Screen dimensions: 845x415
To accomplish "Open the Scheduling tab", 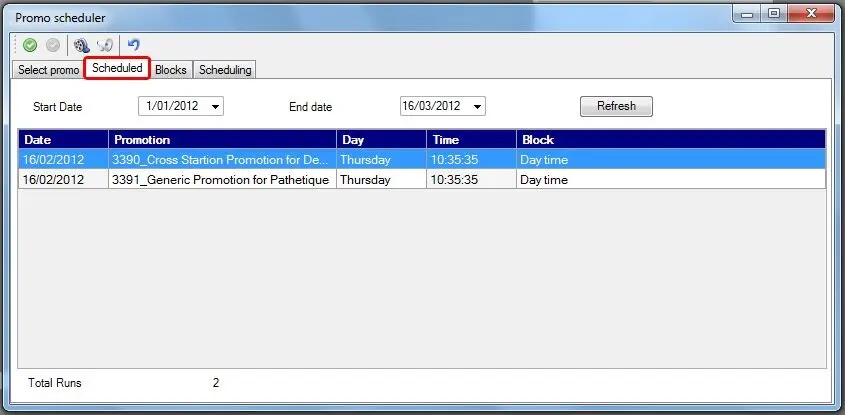I will coord(225,70).
